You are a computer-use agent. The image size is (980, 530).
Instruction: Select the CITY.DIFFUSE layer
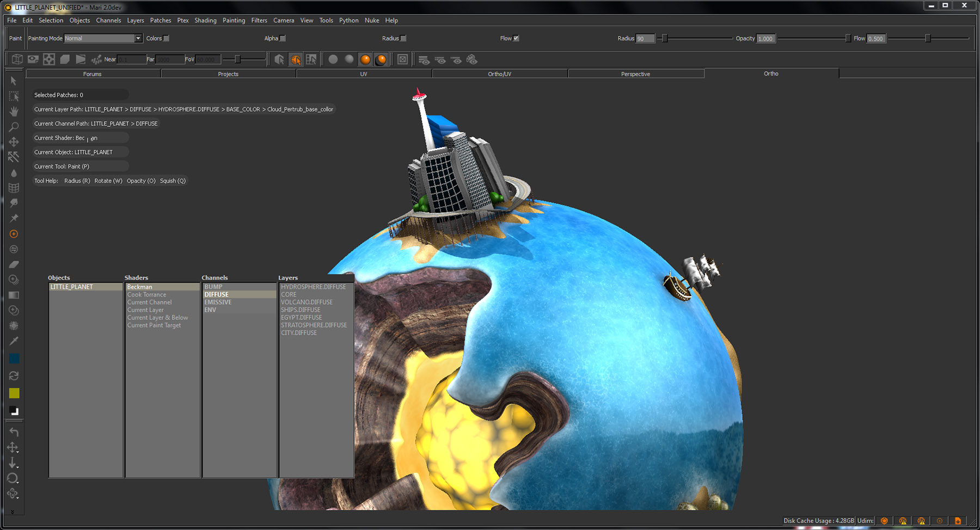click(x=316, y=332)
